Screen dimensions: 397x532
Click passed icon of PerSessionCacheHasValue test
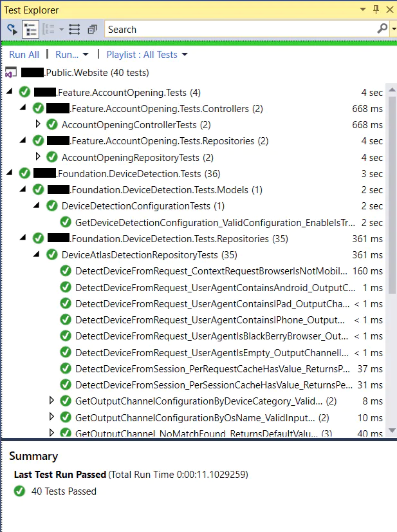click(66, 385)
